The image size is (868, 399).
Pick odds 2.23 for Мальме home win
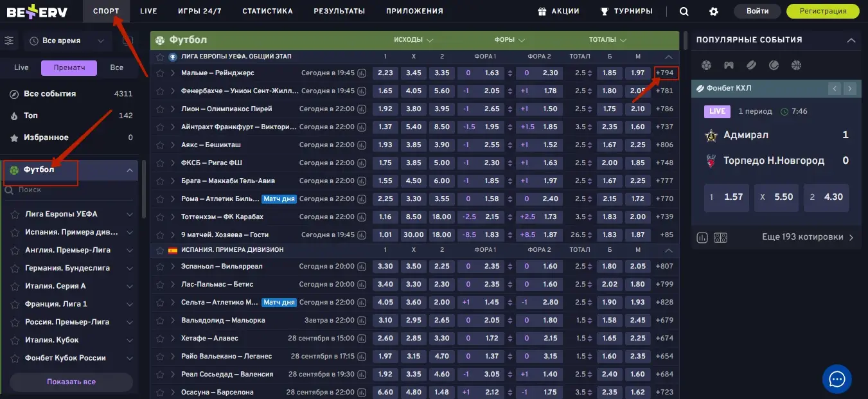click(385, 73)
